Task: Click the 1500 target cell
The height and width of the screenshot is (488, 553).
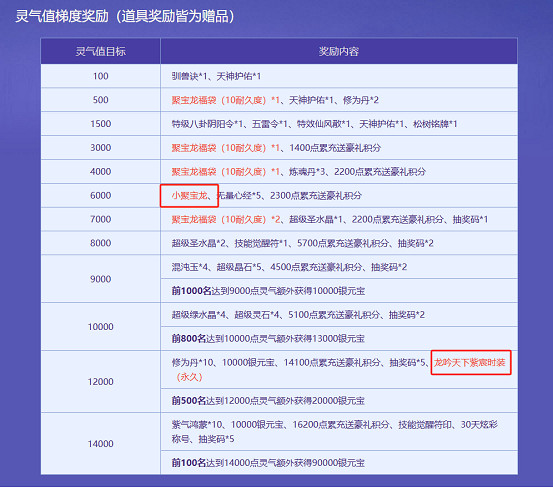Action: click(x=101, y=124)
